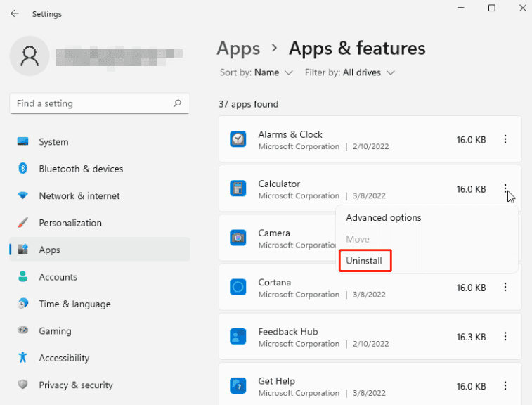Click the Camera app name
Viewport: 532px width, 405px height.
[x=274, y=233]
